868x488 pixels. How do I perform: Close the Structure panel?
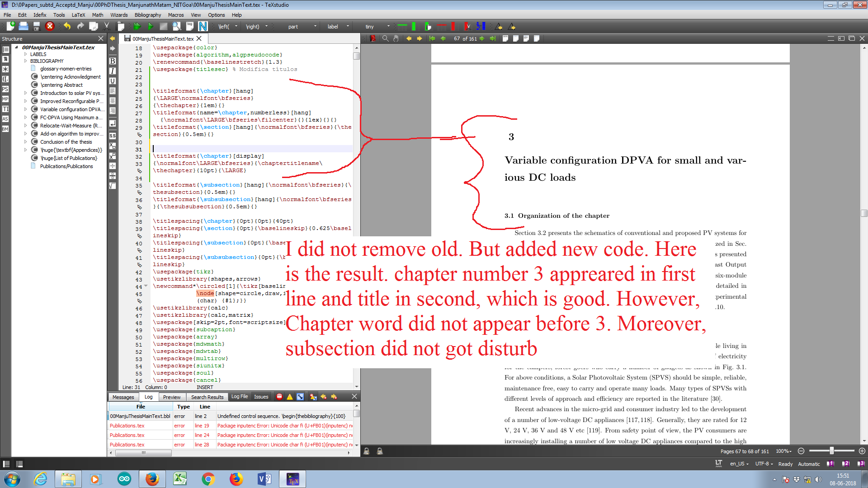101,38
